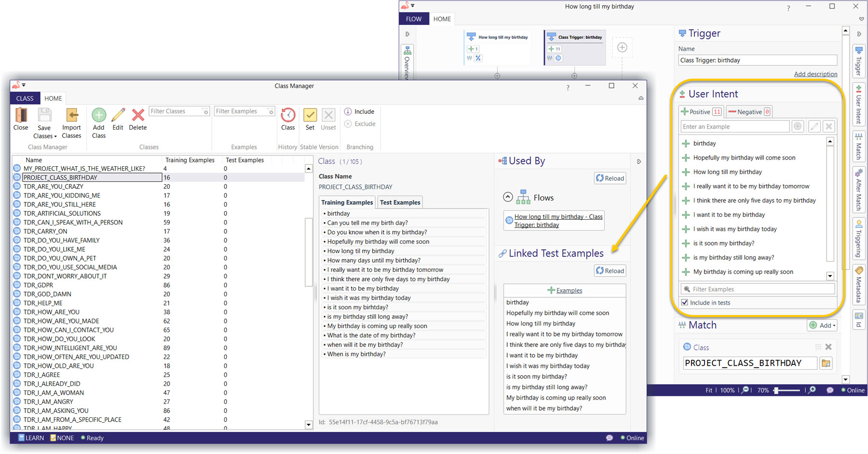Click the Close class manager door icon
The image size is (868, 454).
pyautogui.click(x=21, y=116)
